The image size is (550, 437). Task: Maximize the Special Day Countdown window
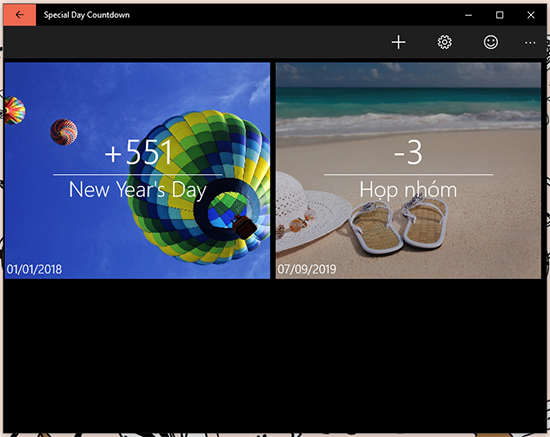pos(499,15)
